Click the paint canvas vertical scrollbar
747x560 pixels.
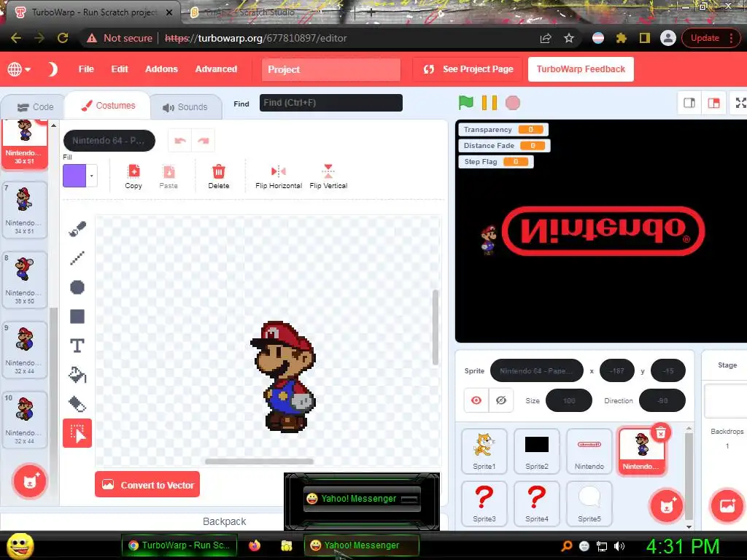(x=435, y=327)
